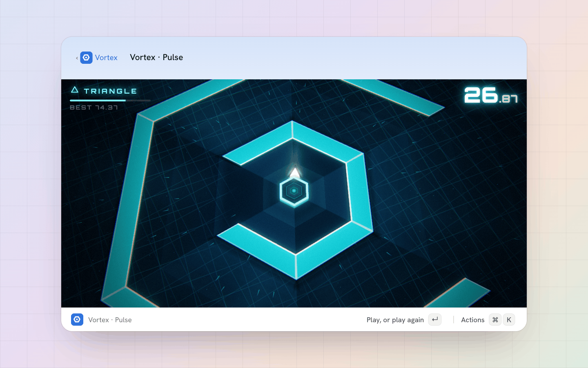
Task: Click the Enter key icon in footer
Action: [435, 319]
